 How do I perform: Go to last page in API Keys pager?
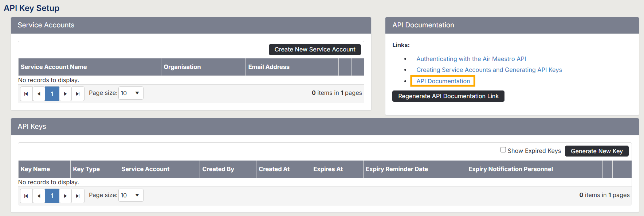(78, 196)
